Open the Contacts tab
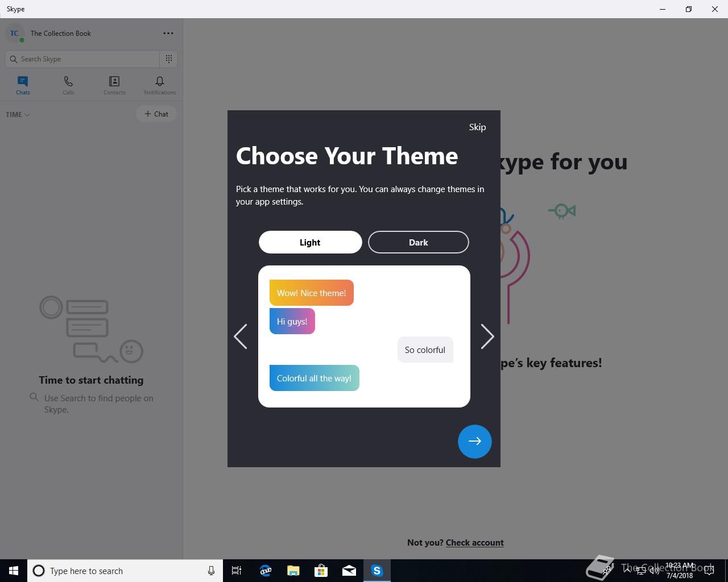The image size is (728, 582). tap(114, 85)
